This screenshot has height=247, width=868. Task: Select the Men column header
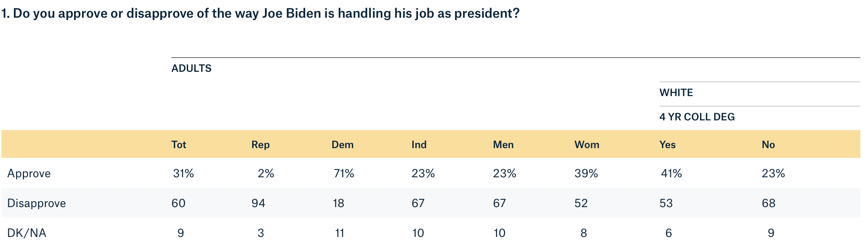503,145
